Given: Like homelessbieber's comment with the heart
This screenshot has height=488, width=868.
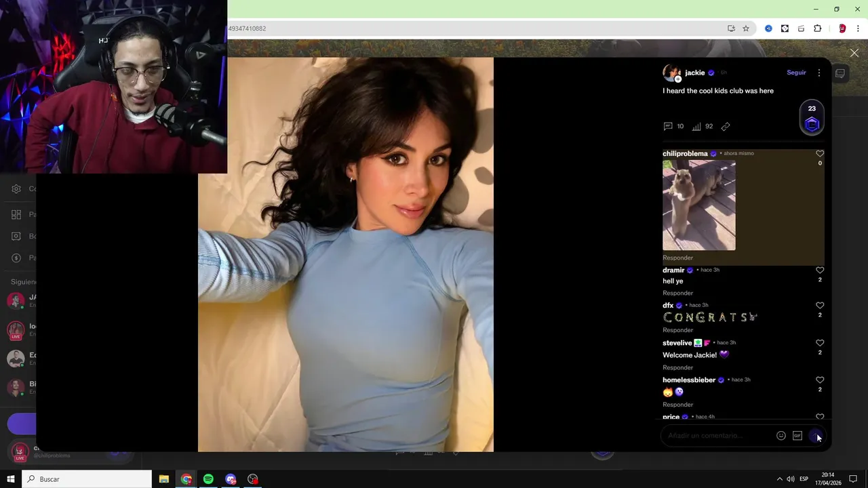Looking at the screenshot, I should click(x=820, y=380).
